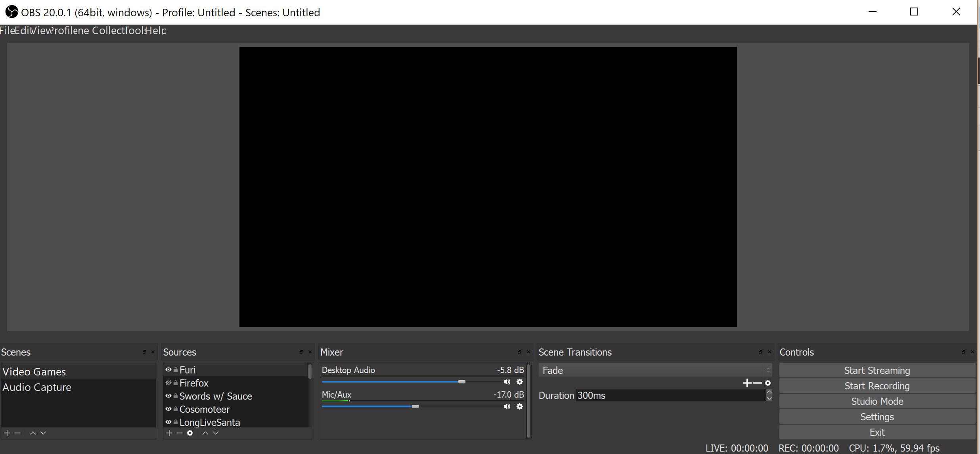This screenshot has height=454, width=980.
Task: Open Desktop Audio gear settings
Action: tap(520, 382)
